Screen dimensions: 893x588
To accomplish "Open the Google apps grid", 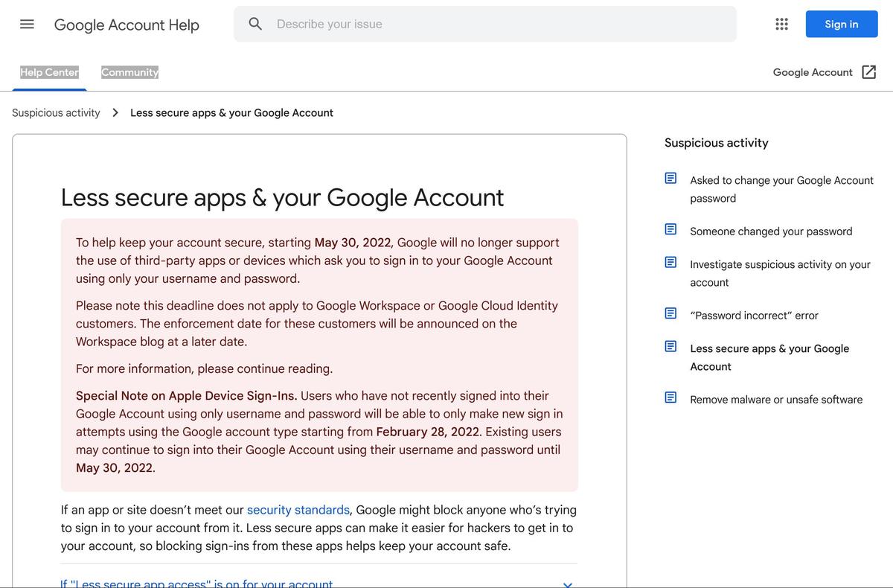I will [x=781, y=24].
